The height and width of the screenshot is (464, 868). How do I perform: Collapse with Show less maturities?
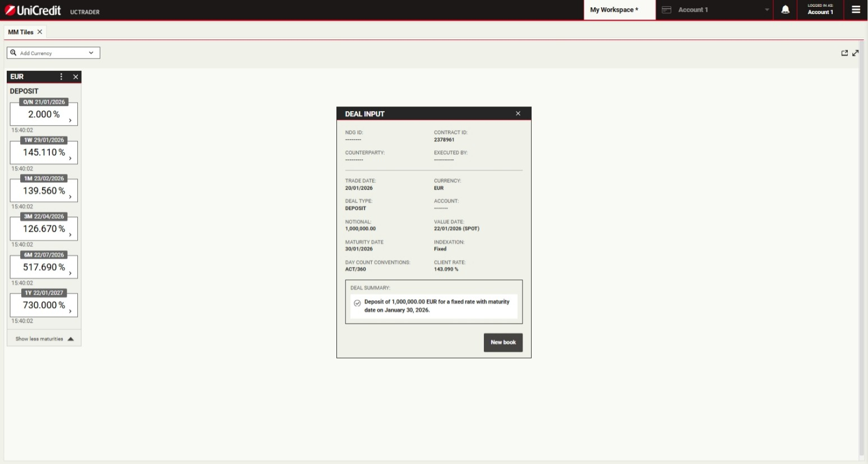[44, 339]
